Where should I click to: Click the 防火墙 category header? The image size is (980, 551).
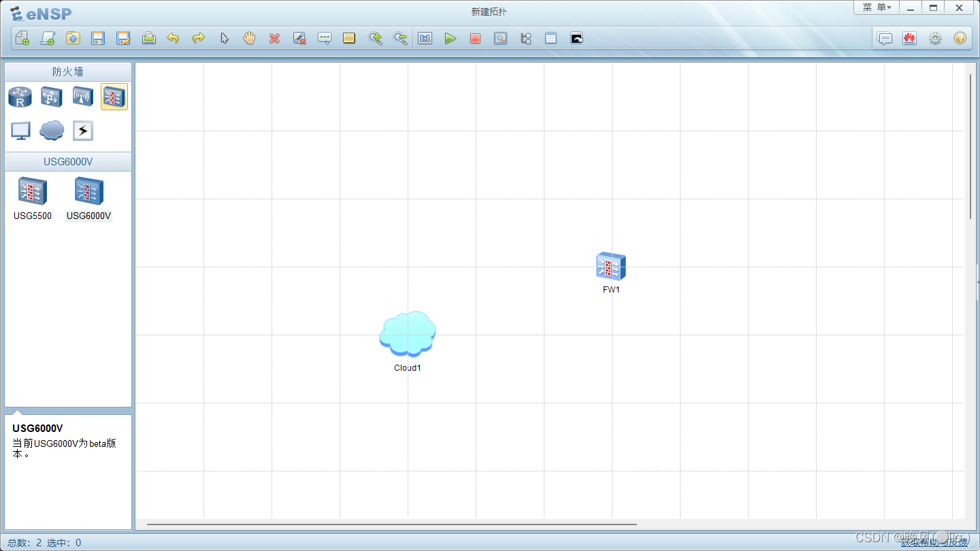coord(68,71)
